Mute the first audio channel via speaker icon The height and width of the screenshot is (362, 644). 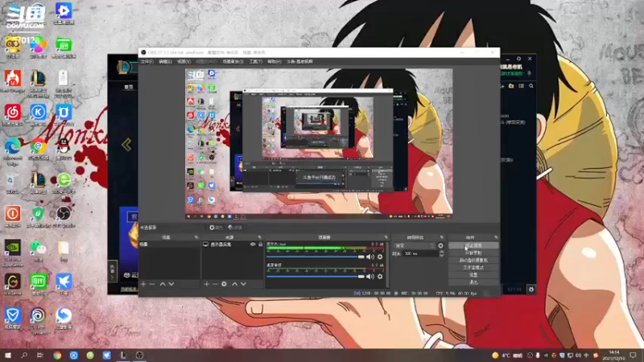click(x=370, y=257)
